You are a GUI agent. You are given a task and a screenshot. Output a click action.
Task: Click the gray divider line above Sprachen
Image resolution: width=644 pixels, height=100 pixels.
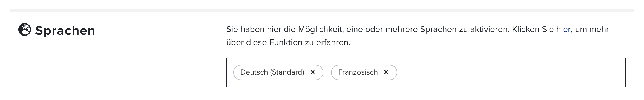322,10
